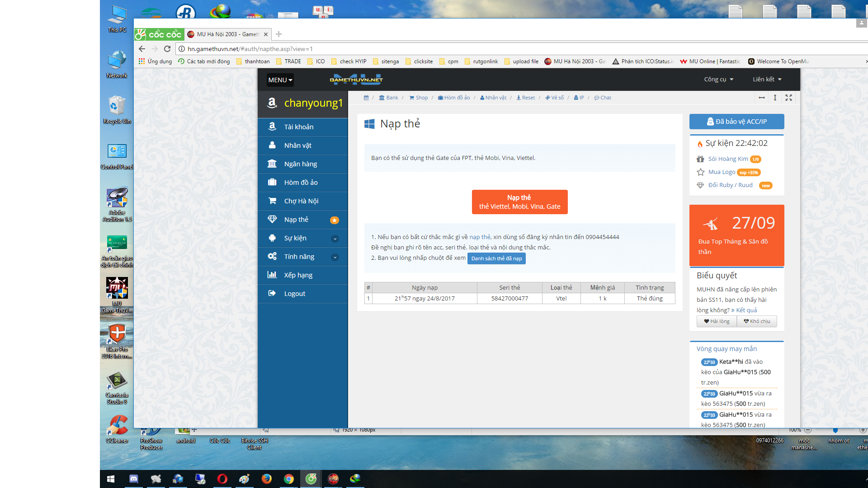Open the MENU dropdown button
This screenshot has width=868, height=488.
click(x=280, y=80)
